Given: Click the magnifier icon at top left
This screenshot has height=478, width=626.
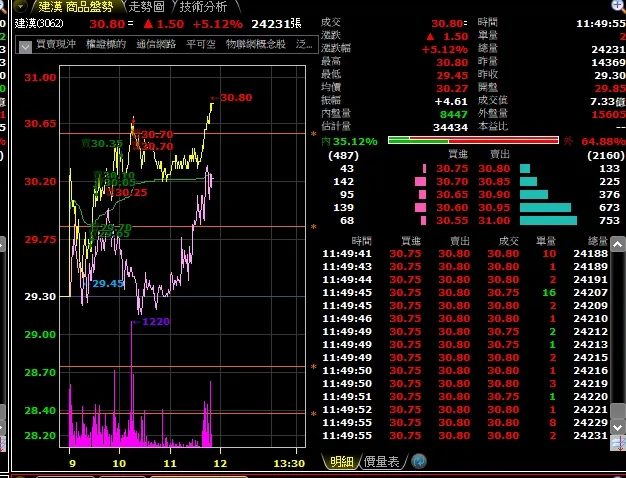Looking at the screenshot, I should [x=2, y=6].
